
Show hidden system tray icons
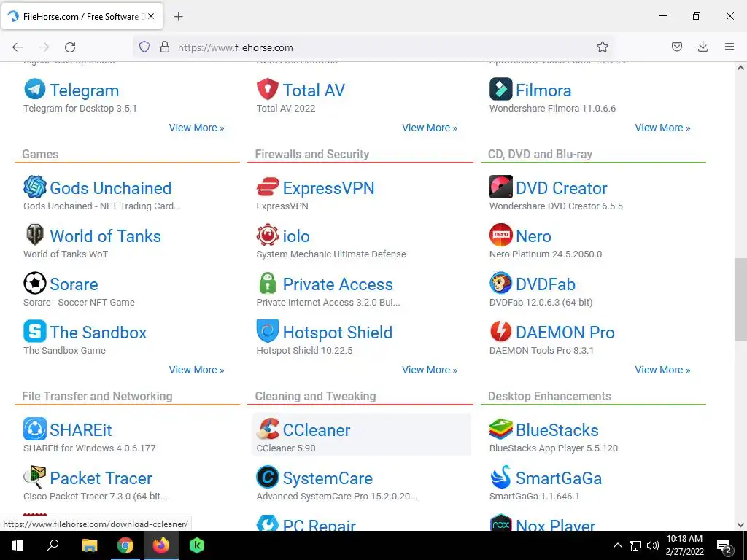(617, 545)
